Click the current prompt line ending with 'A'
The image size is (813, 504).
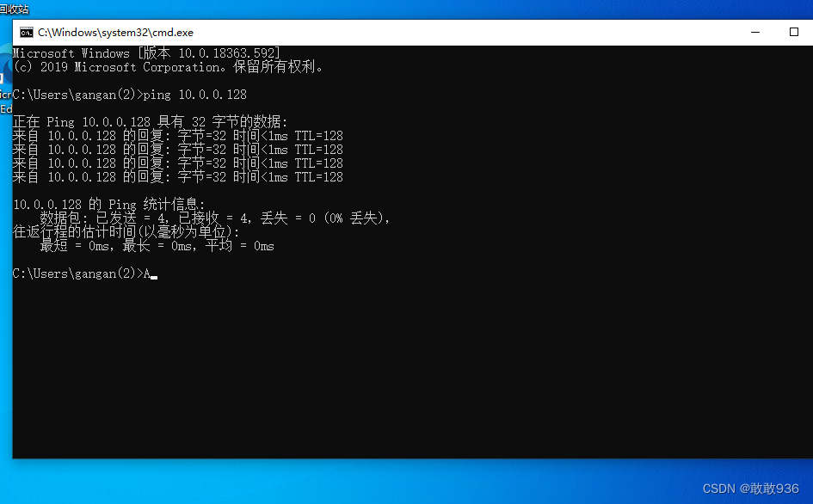[85, 274]
